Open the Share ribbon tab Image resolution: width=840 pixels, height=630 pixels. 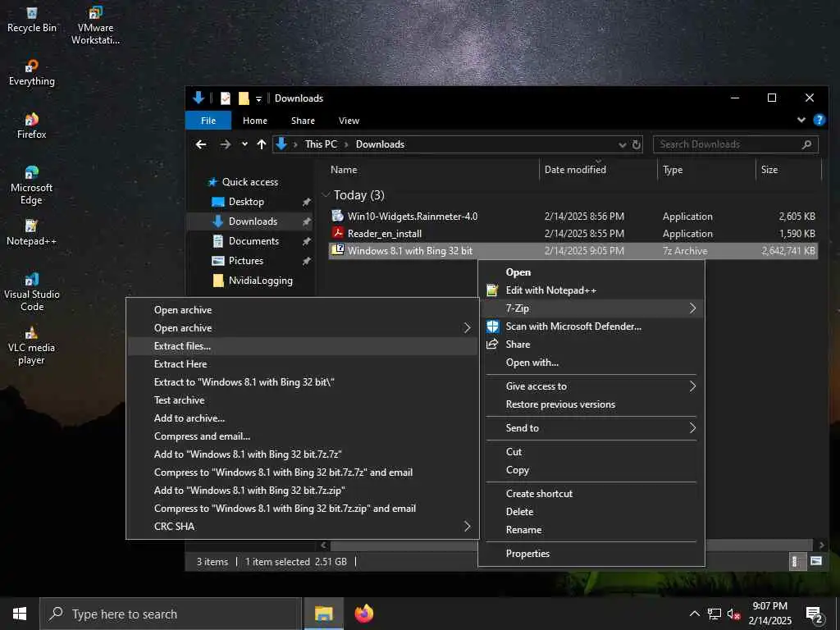304,121
